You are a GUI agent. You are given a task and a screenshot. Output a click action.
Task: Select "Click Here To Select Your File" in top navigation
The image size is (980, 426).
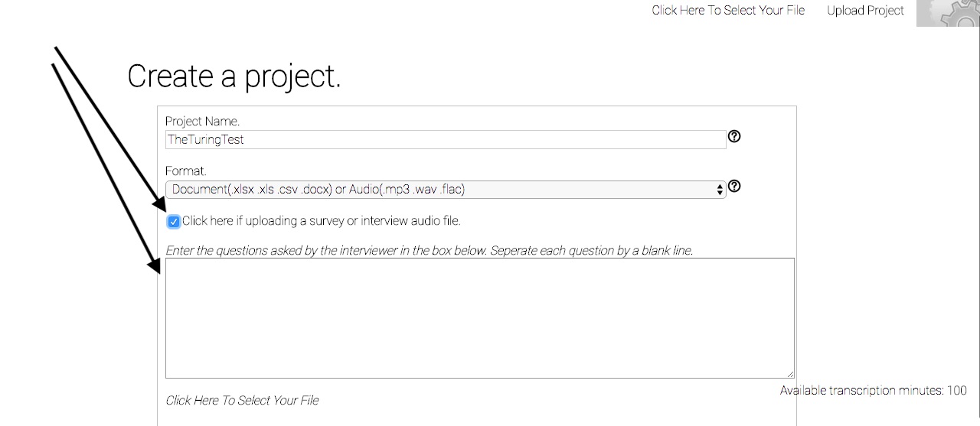728,11
